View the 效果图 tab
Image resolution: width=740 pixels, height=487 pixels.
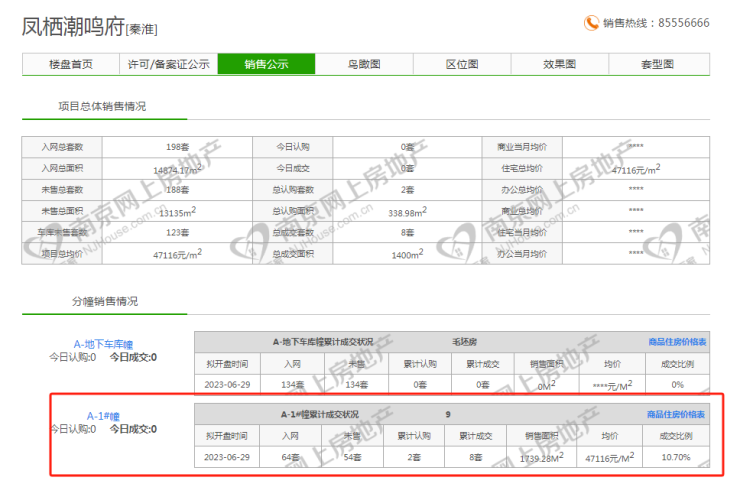click(559, 64)
